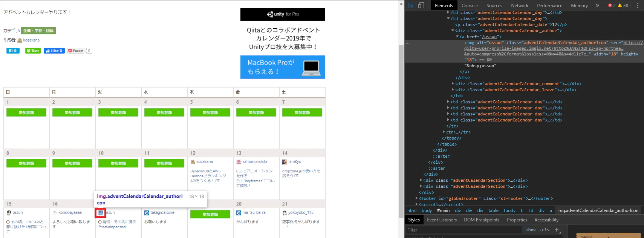Open the kondoayaaaa author link
Screen dimensions: 644x238
coord(70,213)
